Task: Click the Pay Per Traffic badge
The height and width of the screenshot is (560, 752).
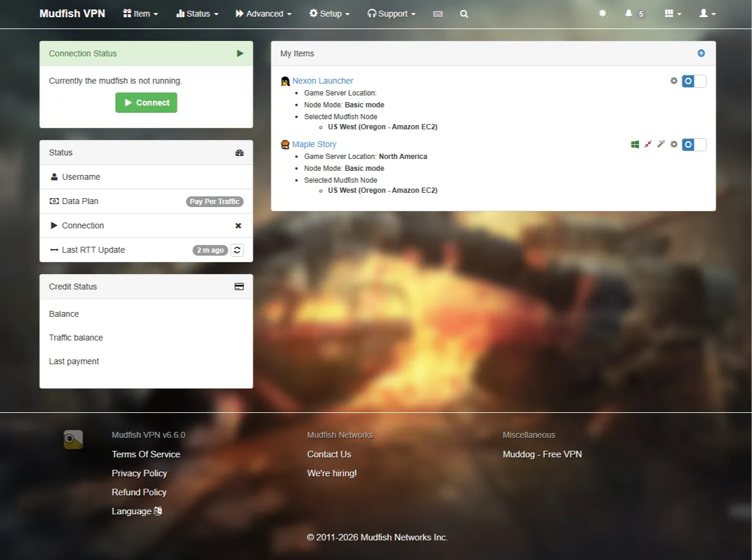Action: (x=215, y=202)
